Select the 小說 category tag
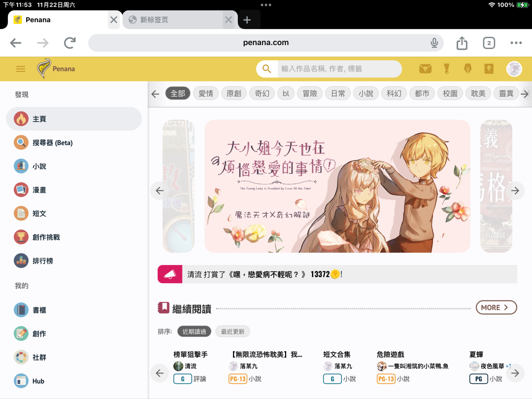 [x=366, y=93]
